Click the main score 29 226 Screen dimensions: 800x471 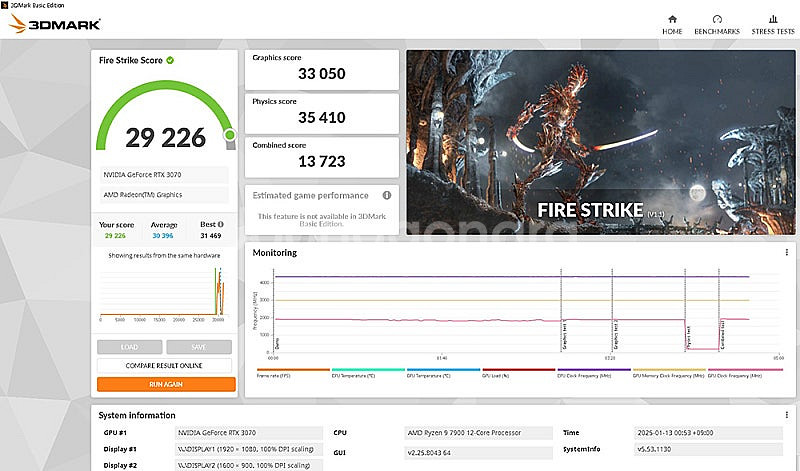coord(165,138)
